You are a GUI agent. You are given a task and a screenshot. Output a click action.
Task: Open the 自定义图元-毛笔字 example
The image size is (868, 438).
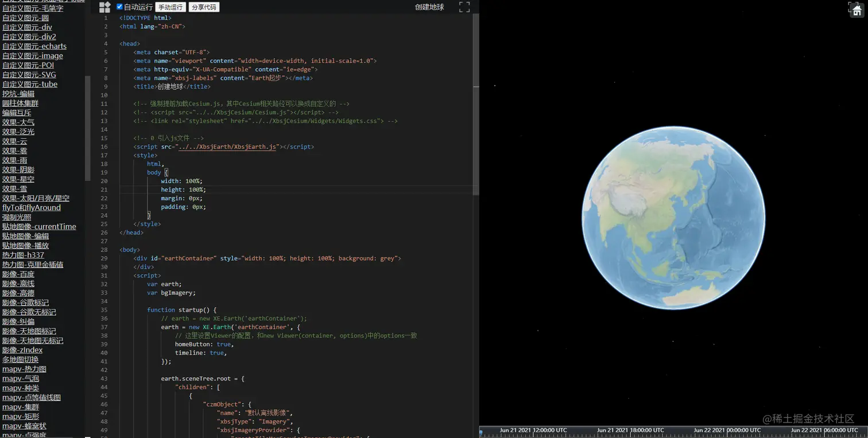pyautogui.click(x=33, y=9)
